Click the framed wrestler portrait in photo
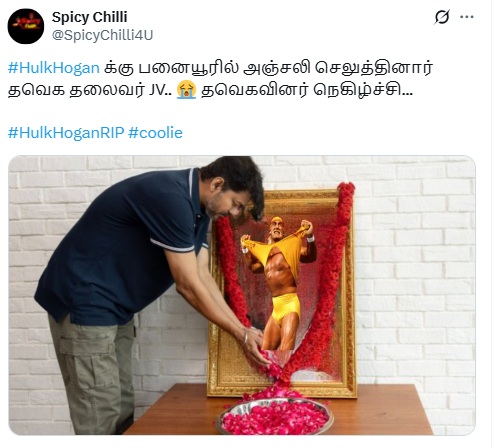The height and width of the screenshot is (448, 492). coord(283,283)
